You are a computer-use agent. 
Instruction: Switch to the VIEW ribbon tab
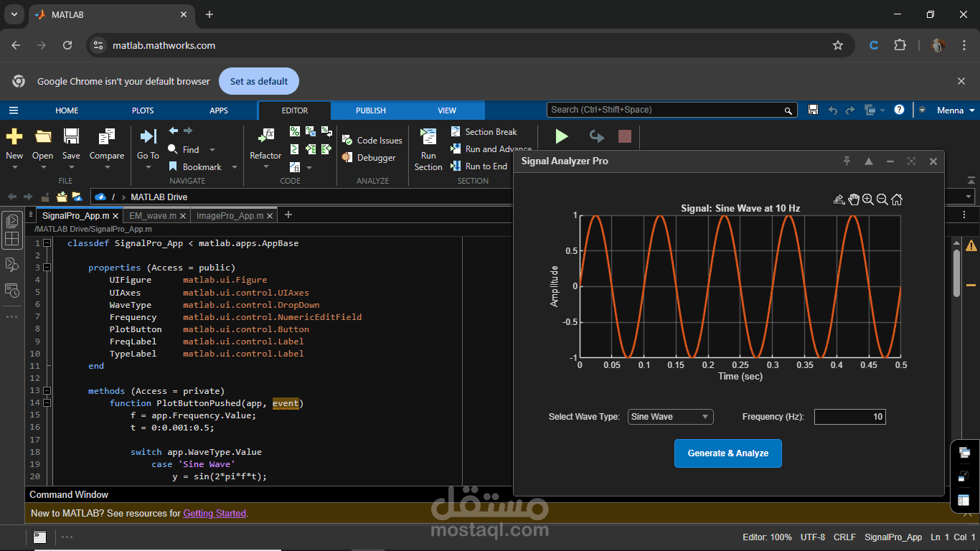(447, 110)
